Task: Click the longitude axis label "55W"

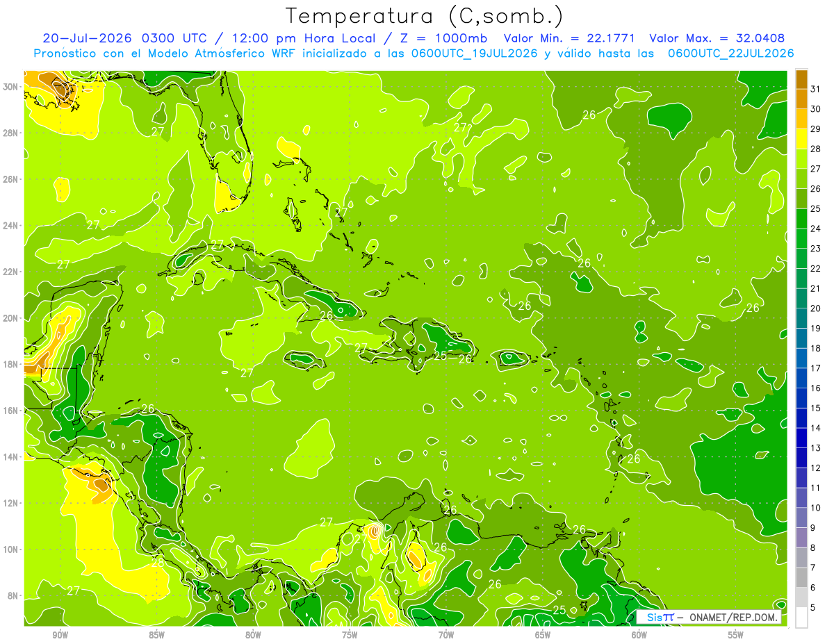Action: 736,635
